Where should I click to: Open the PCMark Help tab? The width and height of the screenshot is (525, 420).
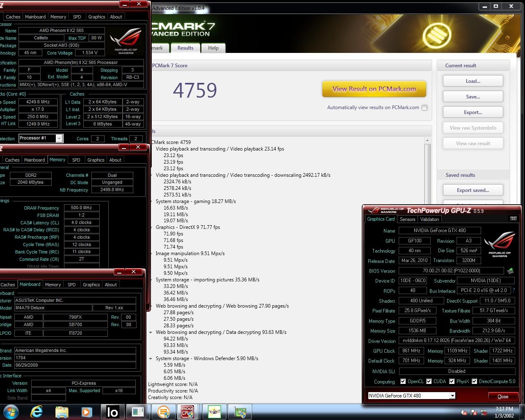[x=213, y=48]
